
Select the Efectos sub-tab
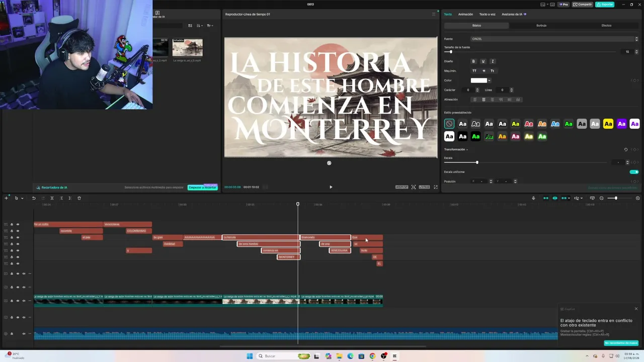tap(606, 26)
